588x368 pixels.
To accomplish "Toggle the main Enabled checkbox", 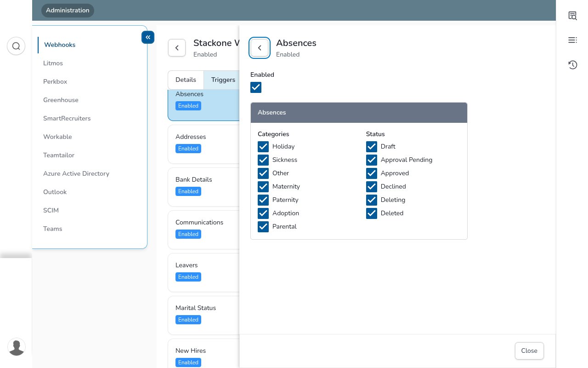I will tap(256, 87).
